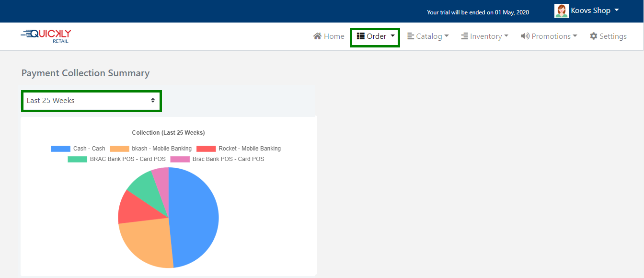The width and height of the screenshot is (644, 278).
Task: Open the Last 25 Weeks dropdown
Action: [x=91, y=101]
